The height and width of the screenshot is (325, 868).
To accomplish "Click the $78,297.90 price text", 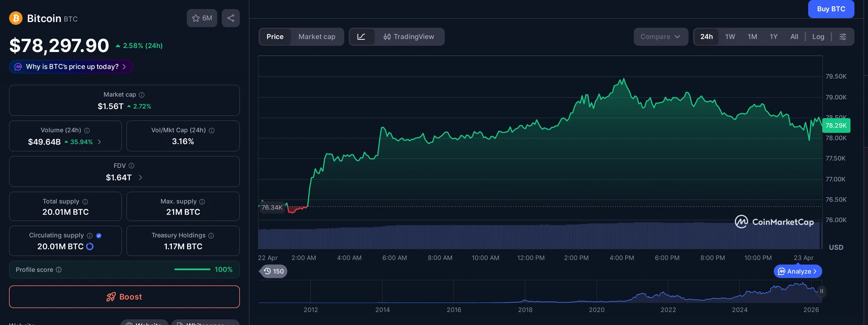I will [x=59, y=45].
